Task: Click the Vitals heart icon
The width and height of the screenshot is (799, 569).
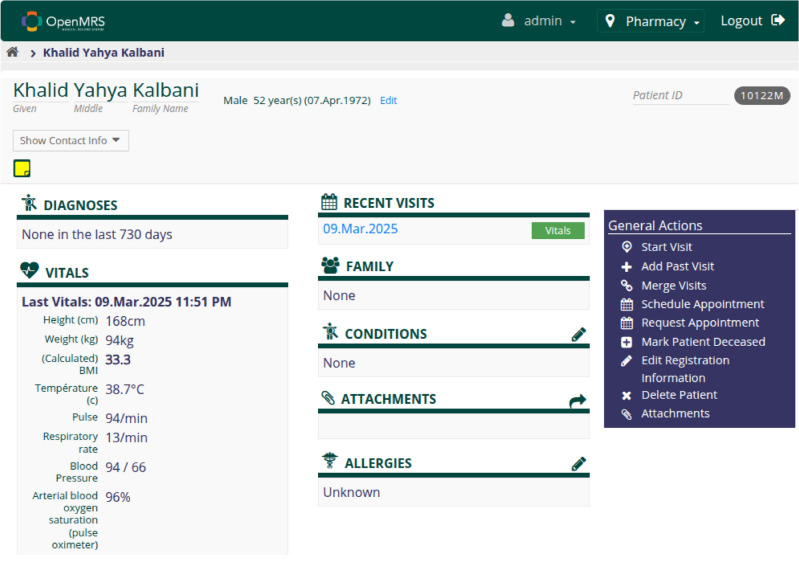Action: (x=30, y=270)
